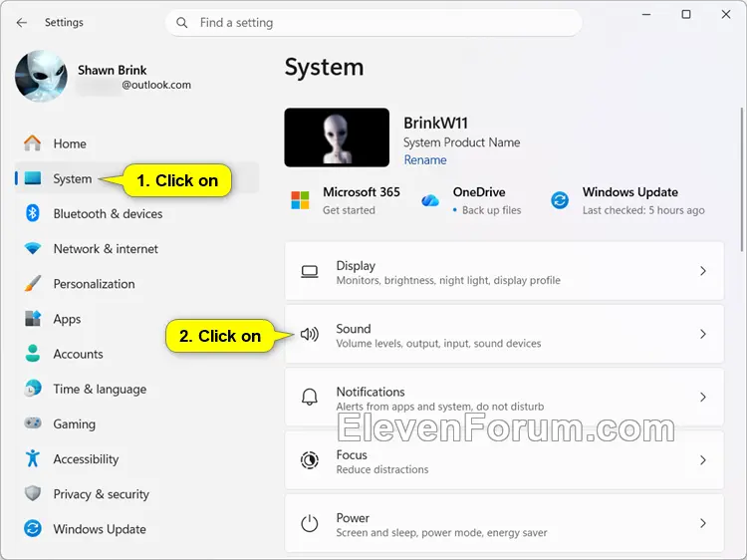
Task: Click the desktop wallpaper thumbnail
Action: pos(337,138)
